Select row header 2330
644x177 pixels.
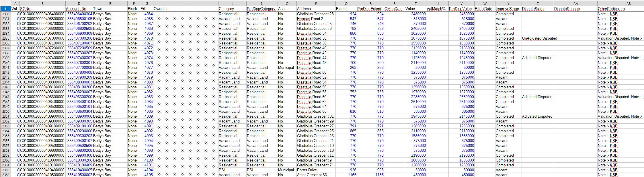(x=5, y=14)
